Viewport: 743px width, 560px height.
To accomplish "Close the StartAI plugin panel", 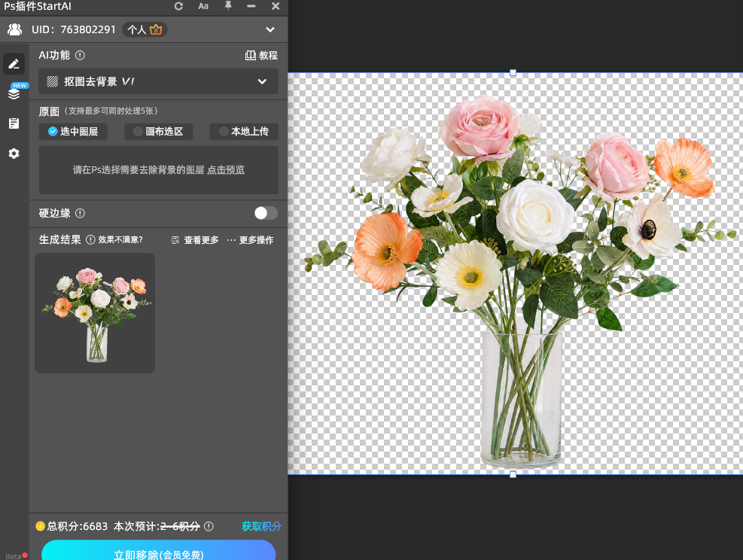I will tap(276, 6).
